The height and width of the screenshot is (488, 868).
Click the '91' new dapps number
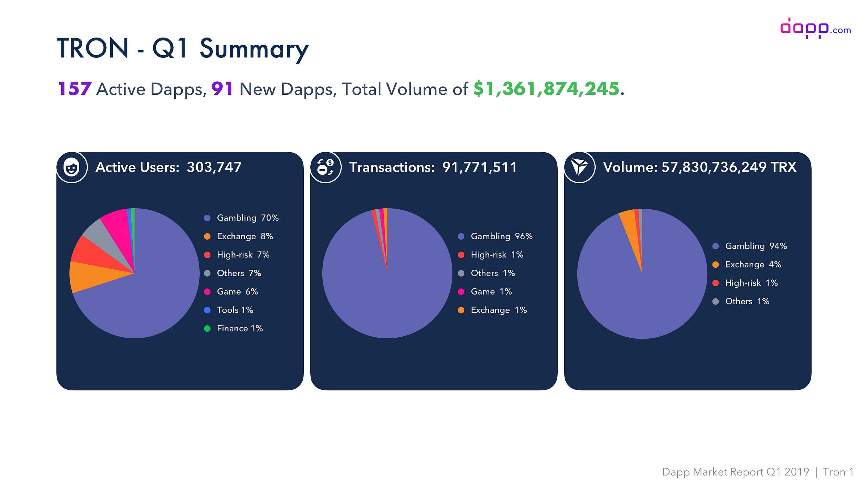click(222, 89)
